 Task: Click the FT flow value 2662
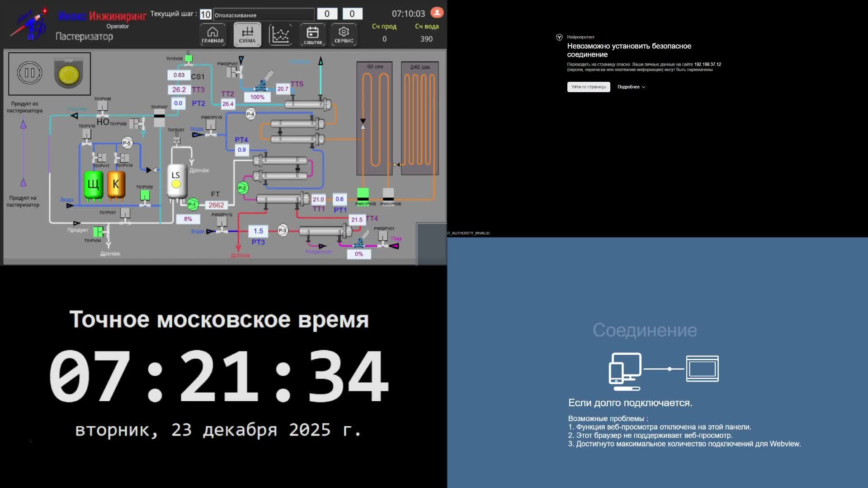[x=216, y=205]
